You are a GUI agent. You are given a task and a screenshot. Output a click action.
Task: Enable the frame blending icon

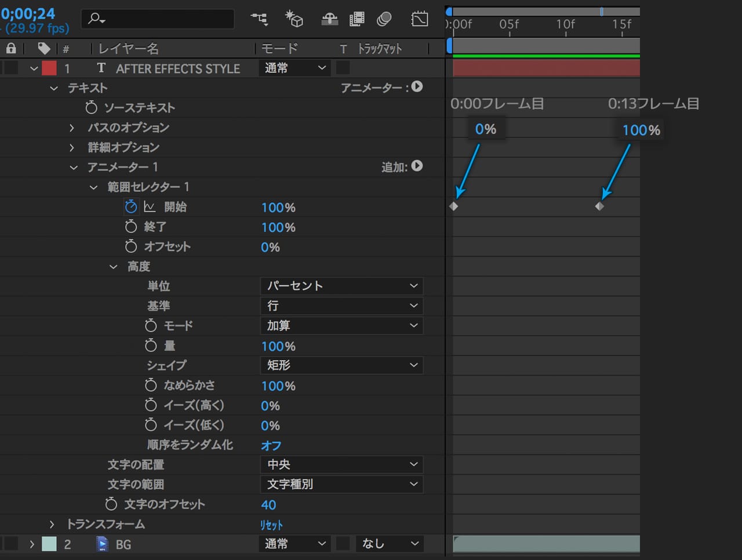357,19
